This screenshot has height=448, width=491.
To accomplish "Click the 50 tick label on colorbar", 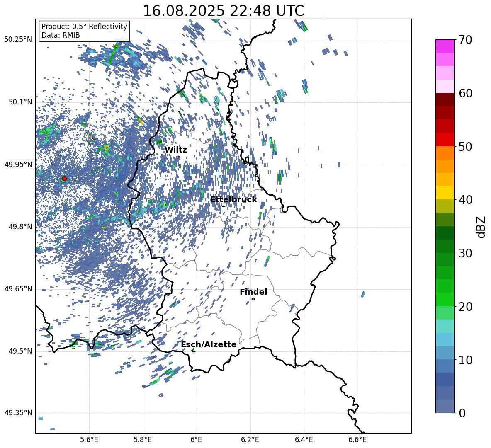I will pyautogui.click(x=465, y=147).
